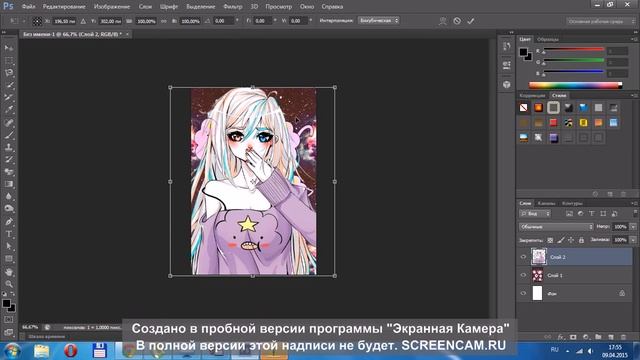Image resolution: width=640 pixels, height=360 pixels.
Task: Open Opera from the Windows taskbar
Action: point(71,350)
